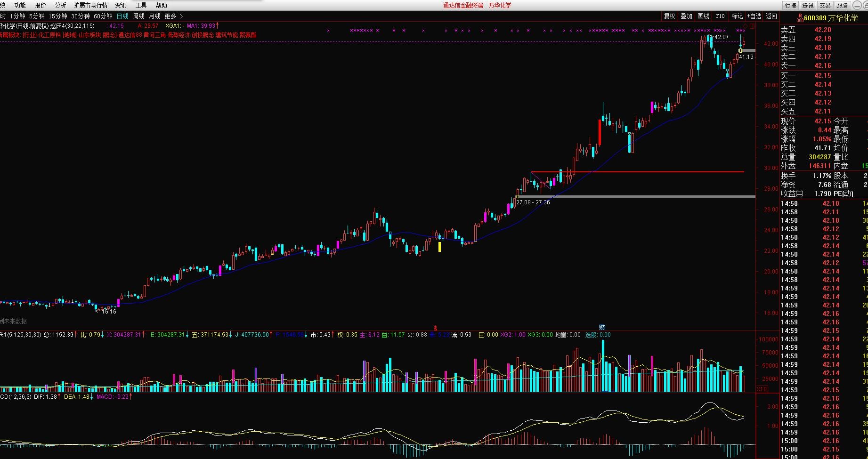The image size is (868, 459).
Task: Activate the 画线 drawing tools button
Action: tap(703, 16)
